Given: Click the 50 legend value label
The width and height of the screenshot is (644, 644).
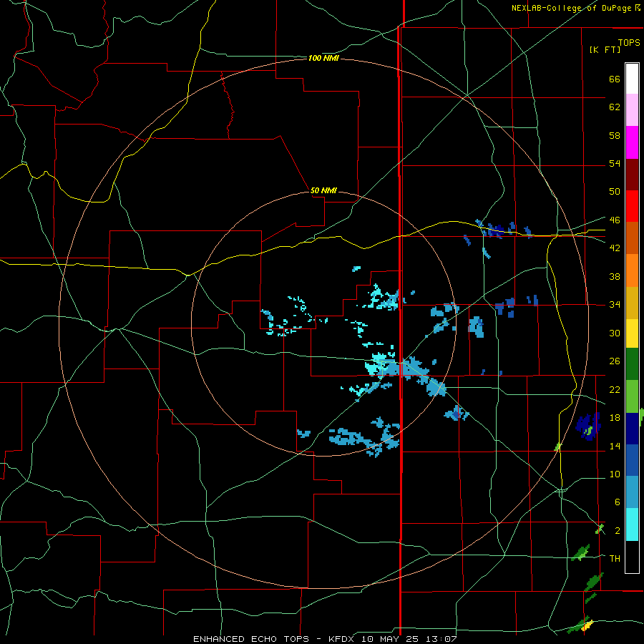Looking at the screenshot, I should point(615,192).
